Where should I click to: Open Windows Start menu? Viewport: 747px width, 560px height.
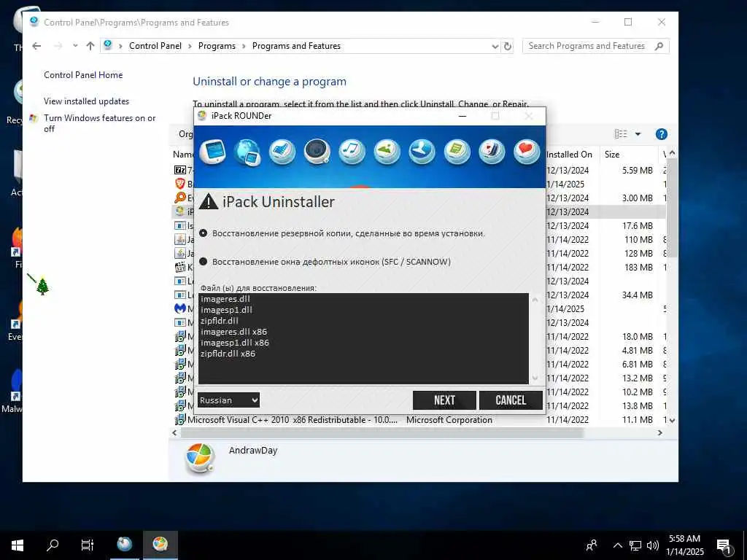(18, 545)
